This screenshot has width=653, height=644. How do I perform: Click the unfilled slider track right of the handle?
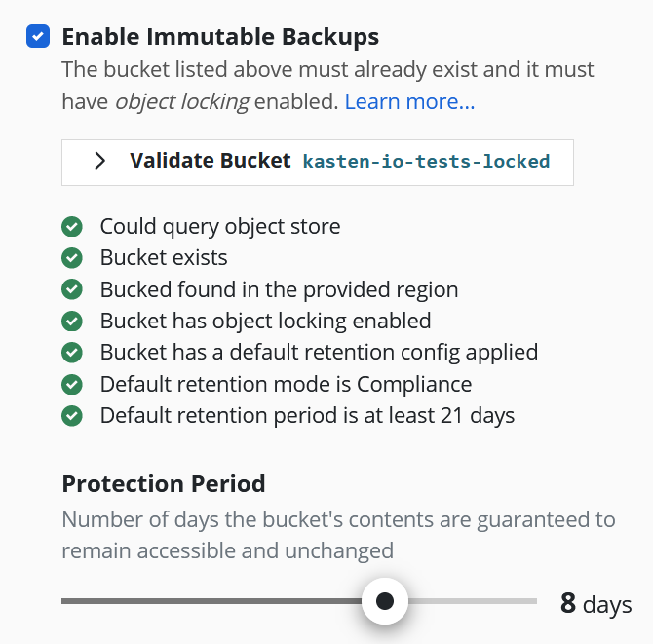[473, 601]
